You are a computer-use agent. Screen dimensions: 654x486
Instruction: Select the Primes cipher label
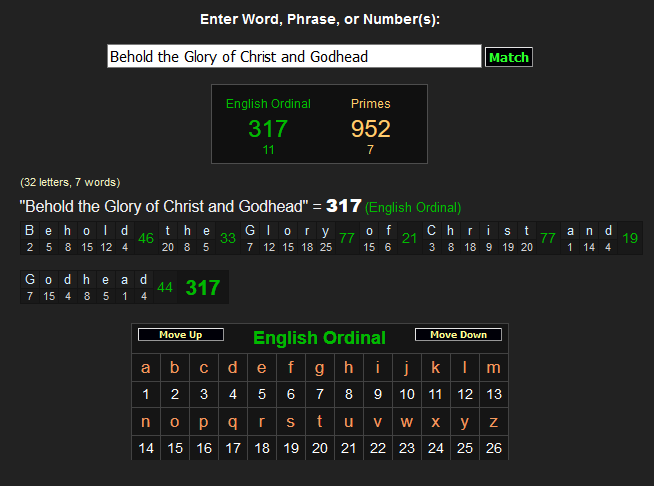(370, 104)
